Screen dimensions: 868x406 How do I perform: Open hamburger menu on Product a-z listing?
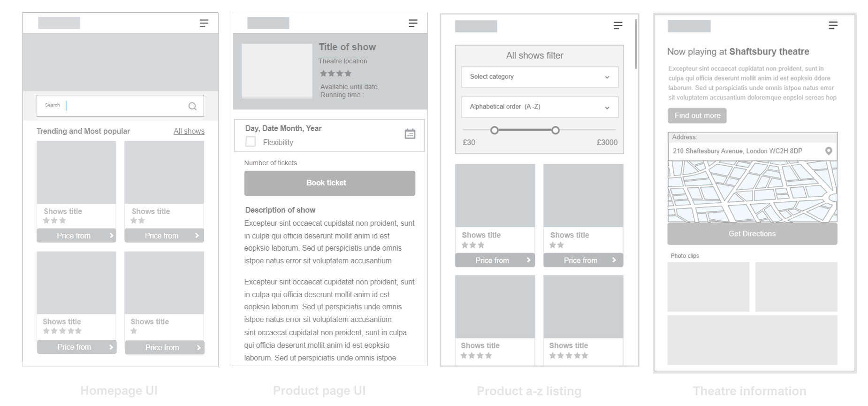(x=618, y=25)
